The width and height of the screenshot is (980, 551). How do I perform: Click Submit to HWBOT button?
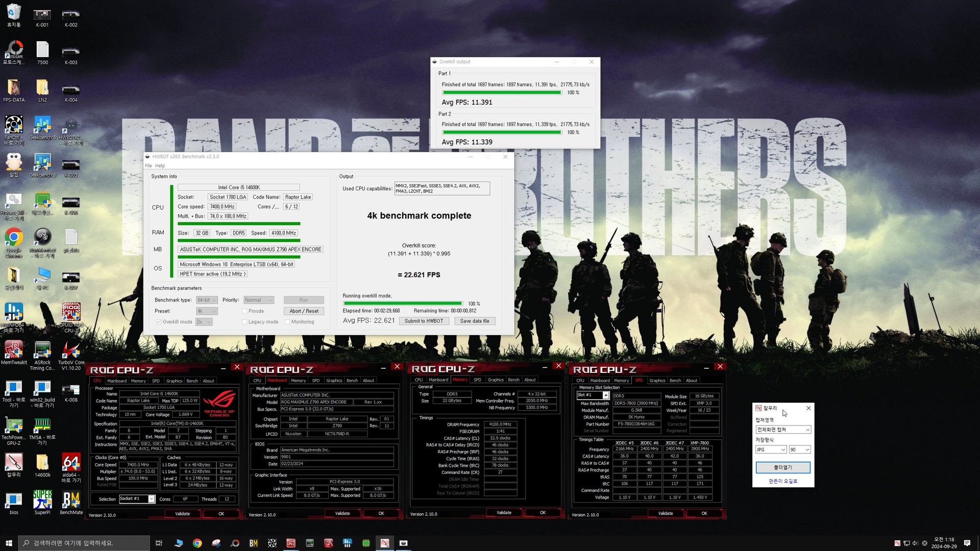click(x=424, y=321)
